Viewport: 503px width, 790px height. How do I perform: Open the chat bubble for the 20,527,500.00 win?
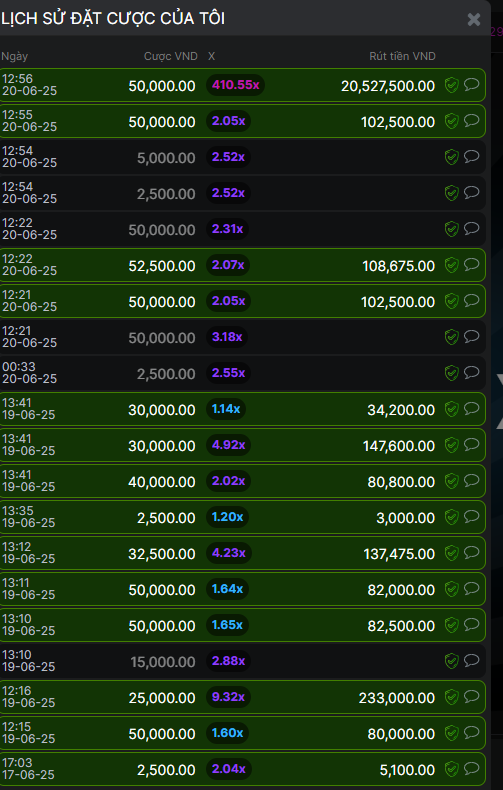pyautogui.click(x=471, y=84)
